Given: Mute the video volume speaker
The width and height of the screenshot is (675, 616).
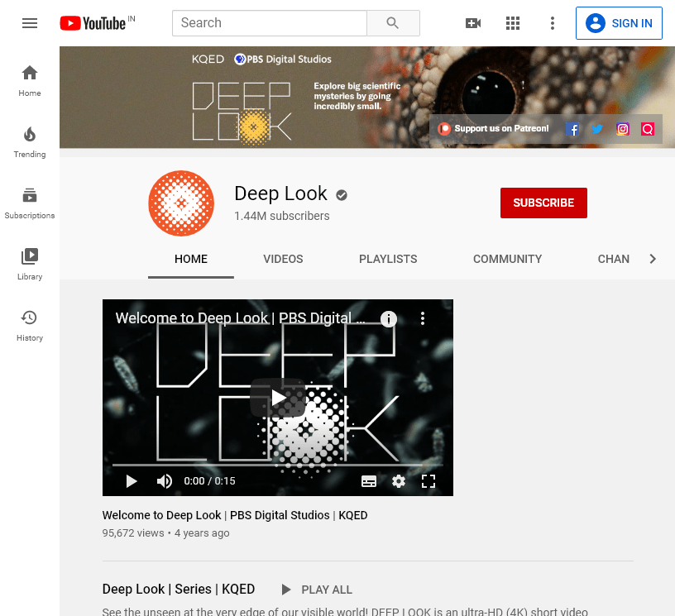Looking at the screenshot, I should (x=165, y=481).
